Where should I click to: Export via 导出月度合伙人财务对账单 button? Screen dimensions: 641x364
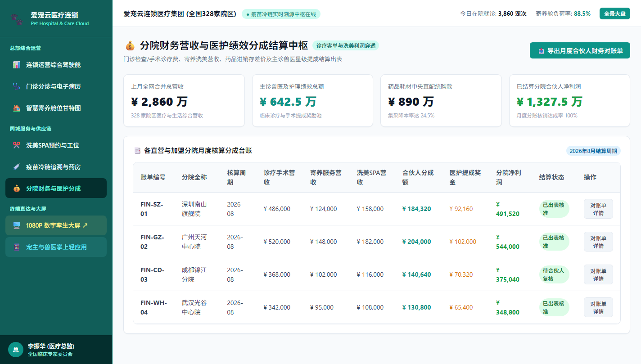click(580, 51)
